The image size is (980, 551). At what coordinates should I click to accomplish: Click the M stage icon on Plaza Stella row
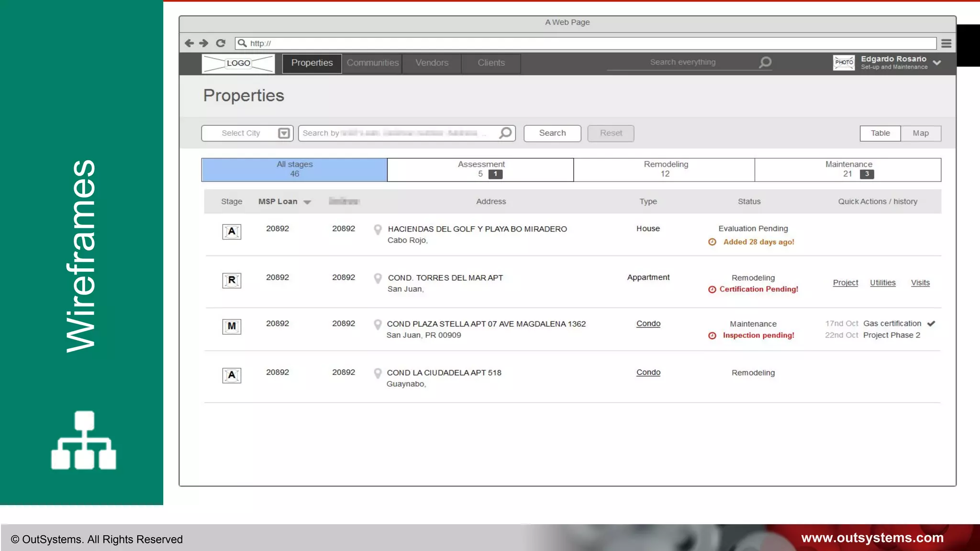click(232, 326)
